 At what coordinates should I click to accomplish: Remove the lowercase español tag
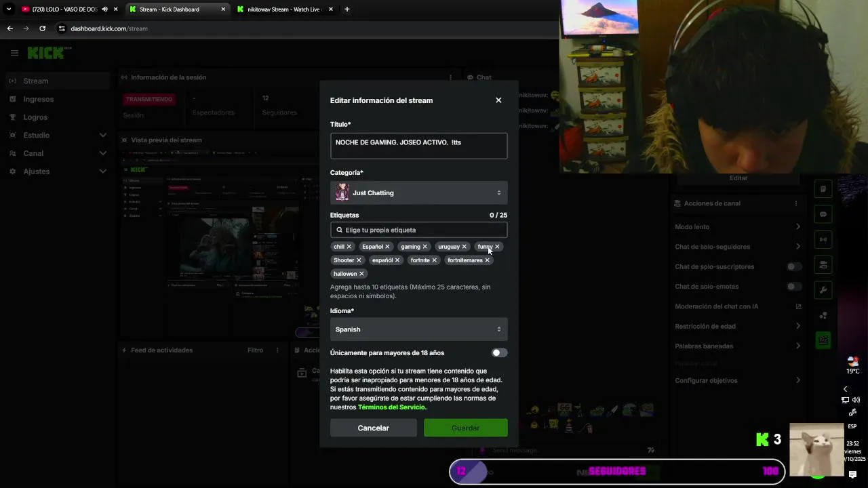click(397, 260)
